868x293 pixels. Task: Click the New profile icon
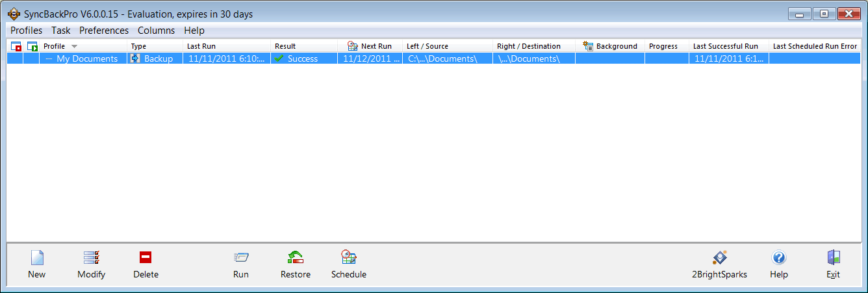coord(37,258)
